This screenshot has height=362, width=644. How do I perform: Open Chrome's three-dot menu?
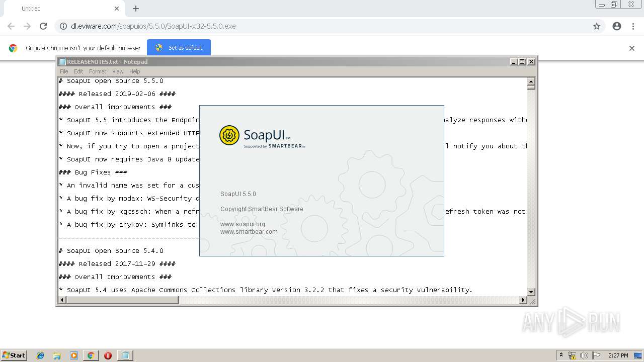point(633,26)
